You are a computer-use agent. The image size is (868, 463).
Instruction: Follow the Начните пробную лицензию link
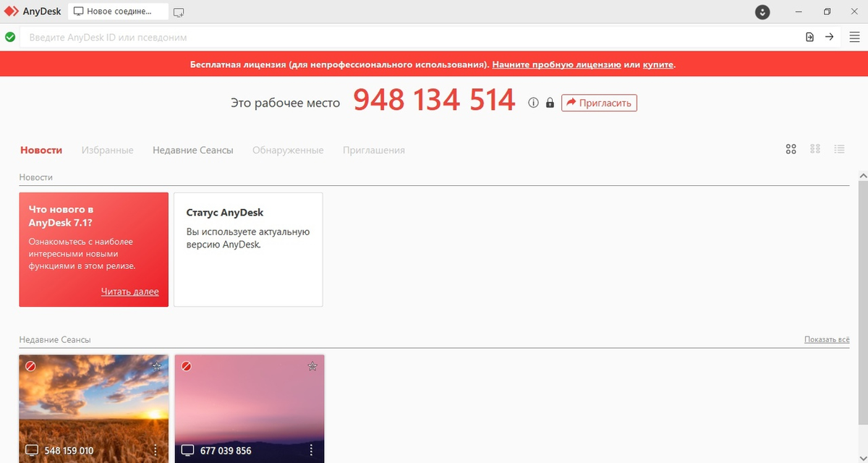click(x=557, y=64)
